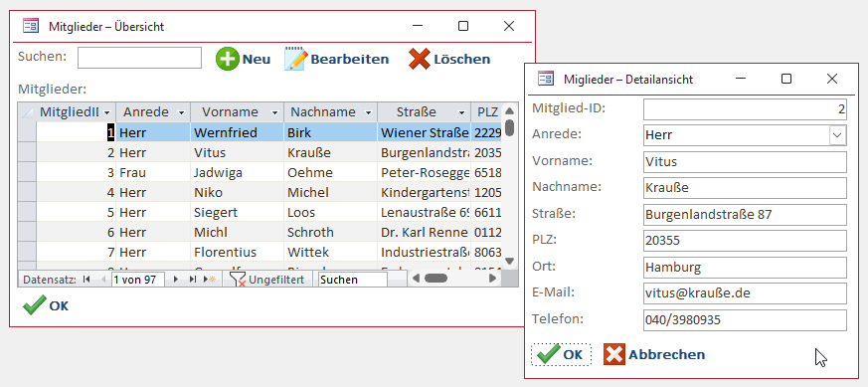868x387 pixels.
Task: Select the cell 'Wittek'
Action: tap(330, 253)
